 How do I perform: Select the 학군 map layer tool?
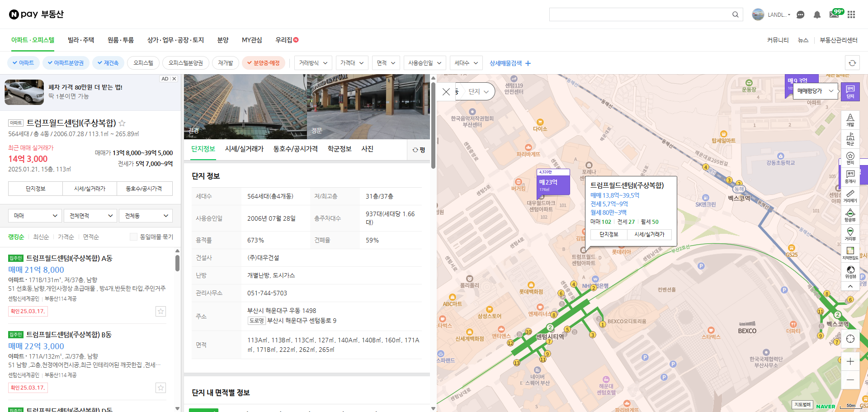pos(850,139)
